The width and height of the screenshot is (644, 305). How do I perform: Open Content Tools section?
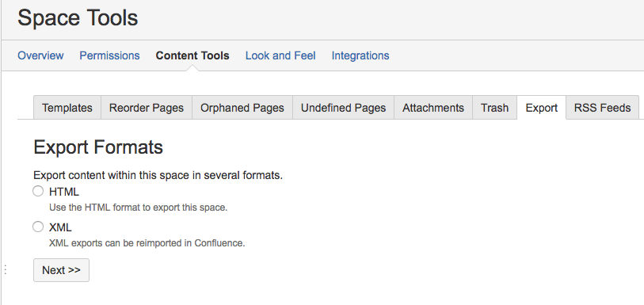click(192, 55)
